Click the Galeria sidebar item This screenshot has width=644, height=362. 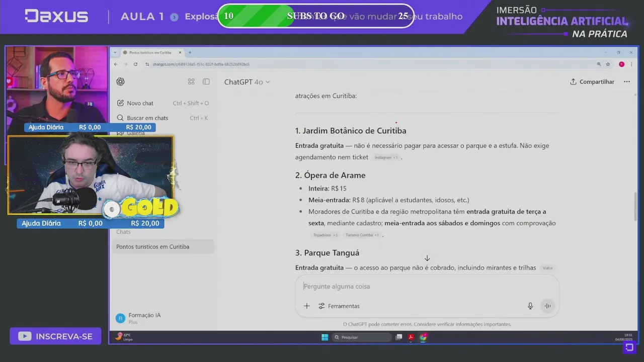click(136, 133)
